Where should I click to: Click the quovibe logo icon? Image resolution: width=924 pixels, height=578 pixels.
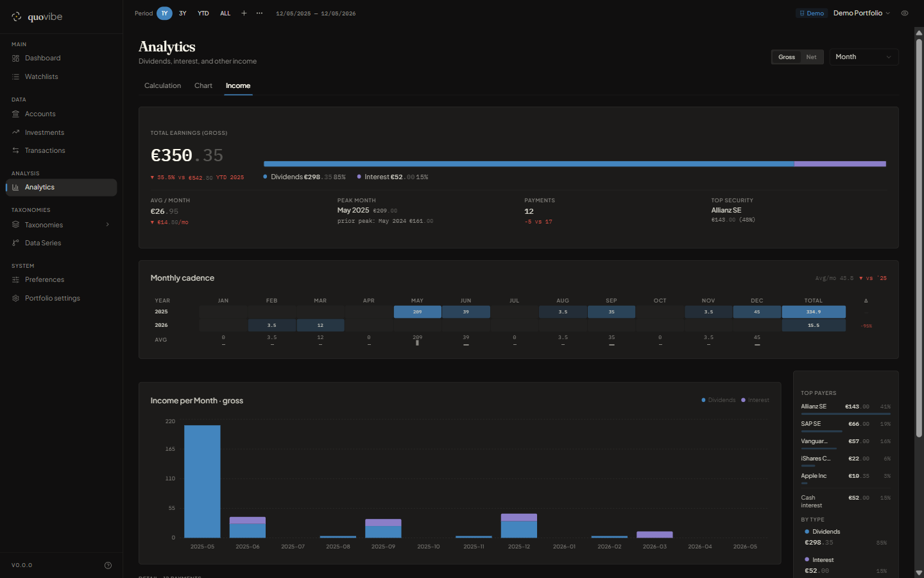[x=17, y=17]
